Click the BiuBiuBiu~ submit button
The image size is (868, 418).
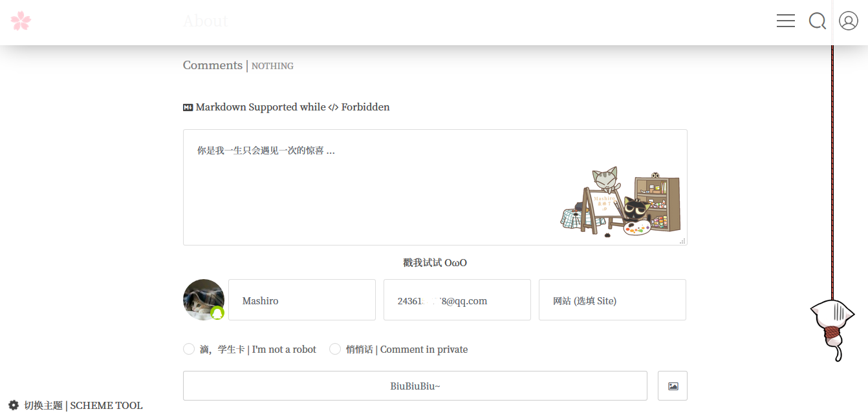(x=415, y=385)
